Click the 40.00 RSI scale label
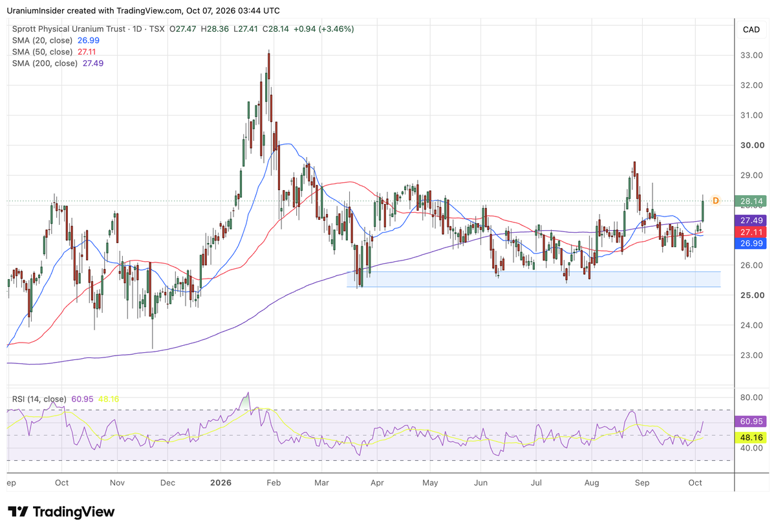 pos(751,448)
